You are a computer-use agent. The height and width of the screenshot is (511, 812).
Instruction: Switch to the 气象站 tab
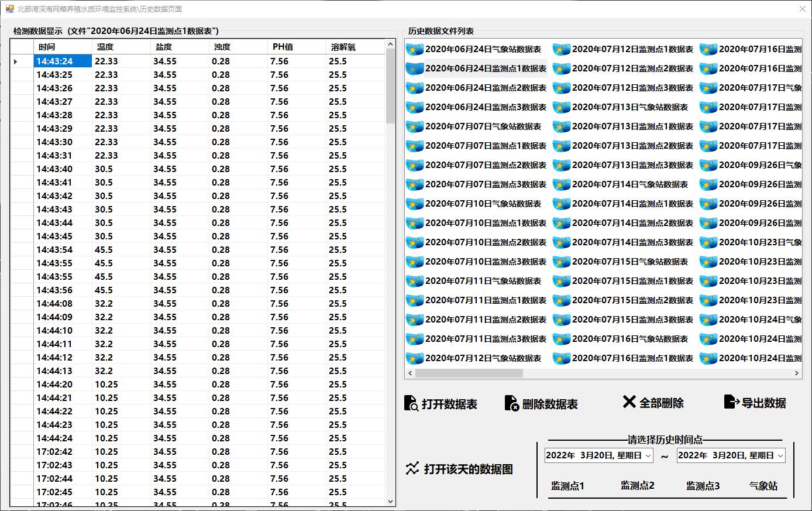763,486
